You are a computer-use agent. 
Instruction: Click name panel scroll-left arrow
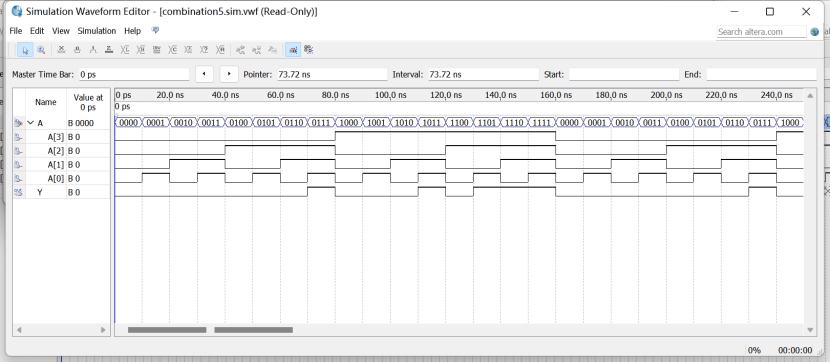[19, 330]
